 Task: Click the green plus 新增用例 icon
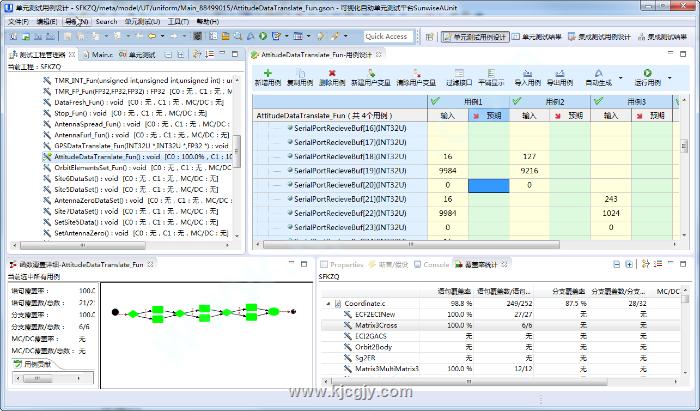(x=268, y=73)
